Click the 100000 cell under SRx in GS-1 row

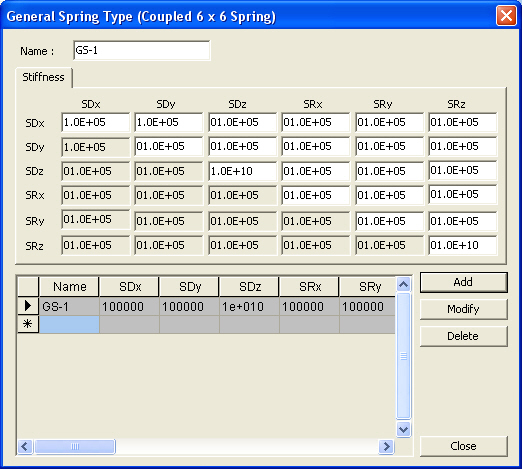click(309, 306)
